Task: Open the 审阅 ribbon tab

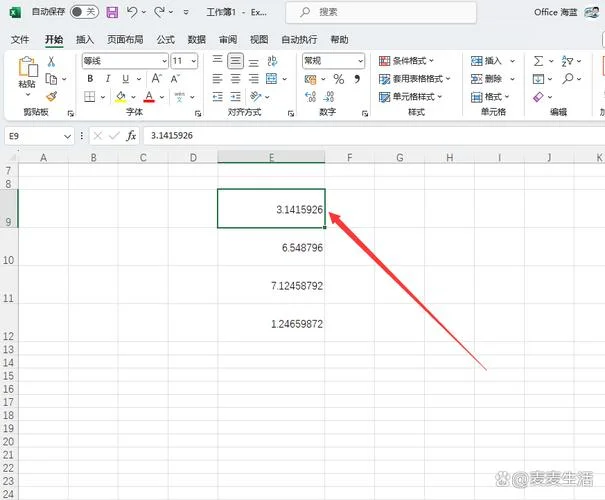Action: (228, 39)
